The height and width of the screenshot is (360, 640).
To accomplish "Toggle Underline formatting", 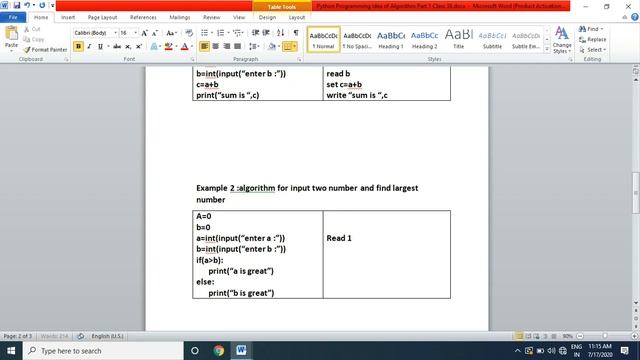I will pos(100,47).
